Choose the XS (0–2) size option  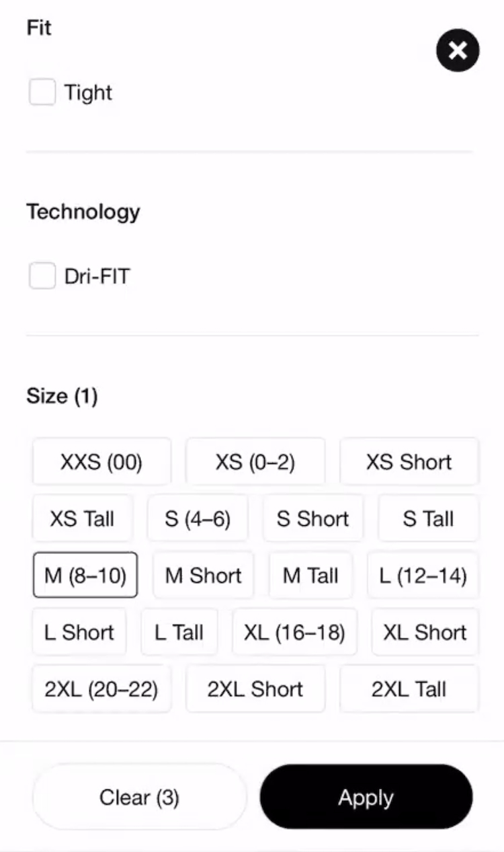(255, 462)
